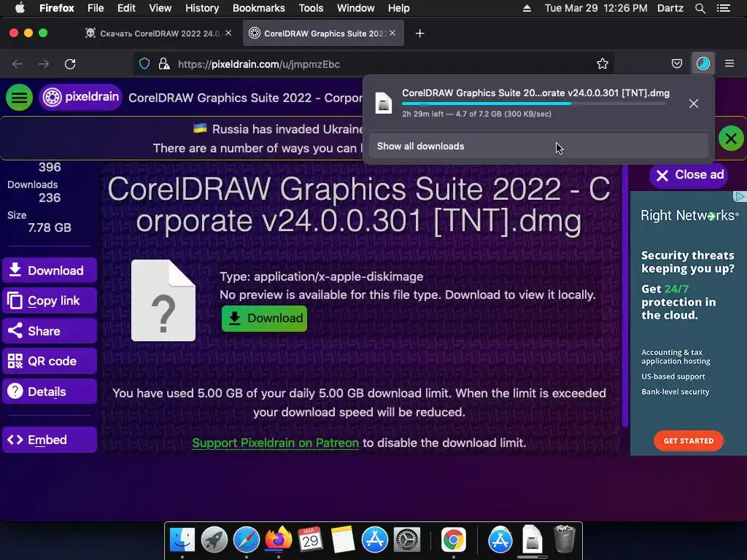Cancel the CorelDRAW dmg download
Image resolution: width=747 pixels, height=560 pixels.
pos(694,104)
